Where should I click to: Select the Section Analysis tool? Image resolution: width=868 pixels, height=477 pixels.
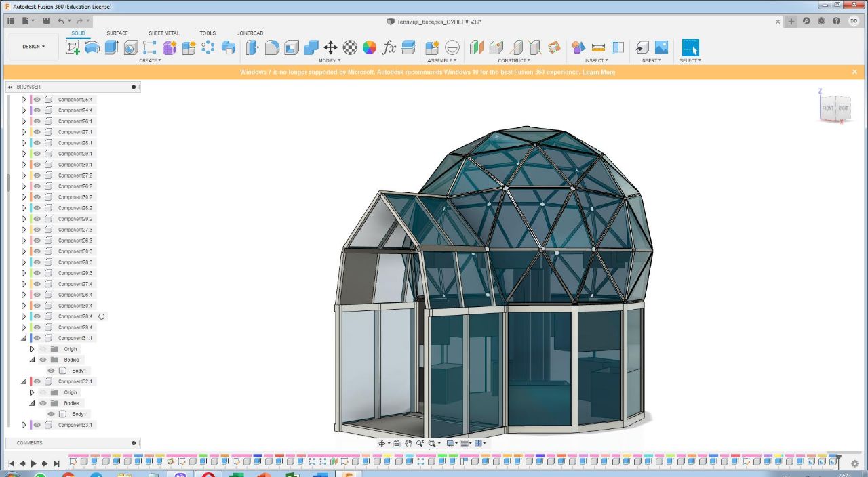(618, 47)
